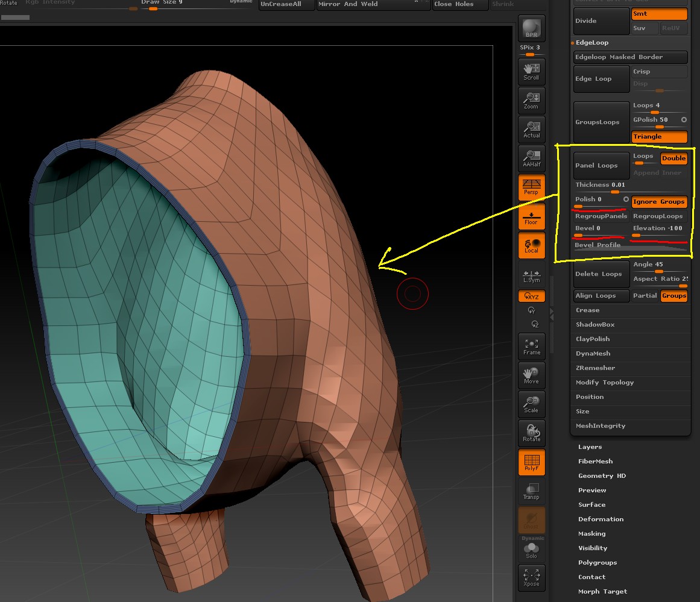700x602 pixels.
Task: Expand the Crease section
Action: [587, 310]
